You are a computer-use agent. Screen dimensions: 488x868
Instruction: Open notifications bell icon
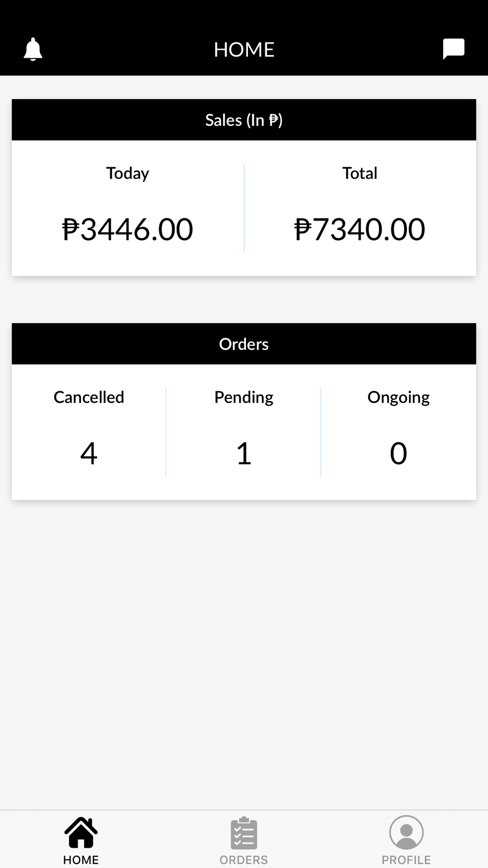click(x=33, y=49)
